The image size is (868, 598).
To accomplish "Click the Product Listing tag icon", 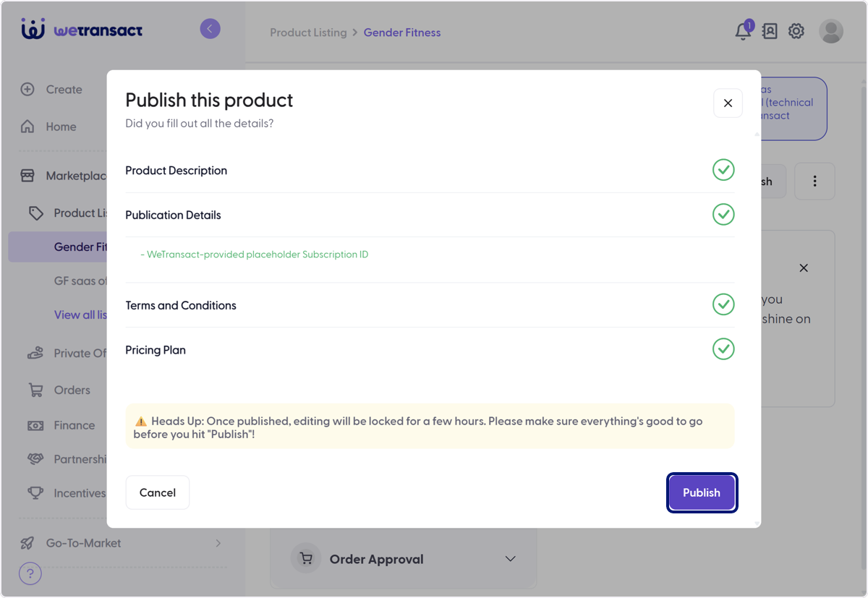I will (35, 213).
